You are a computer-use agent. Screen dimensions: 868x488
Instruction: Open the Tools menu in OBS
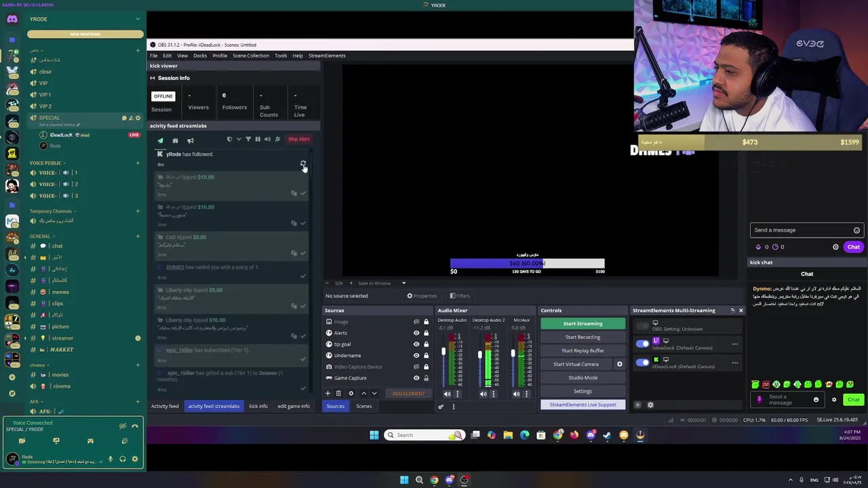click(281, 56)
